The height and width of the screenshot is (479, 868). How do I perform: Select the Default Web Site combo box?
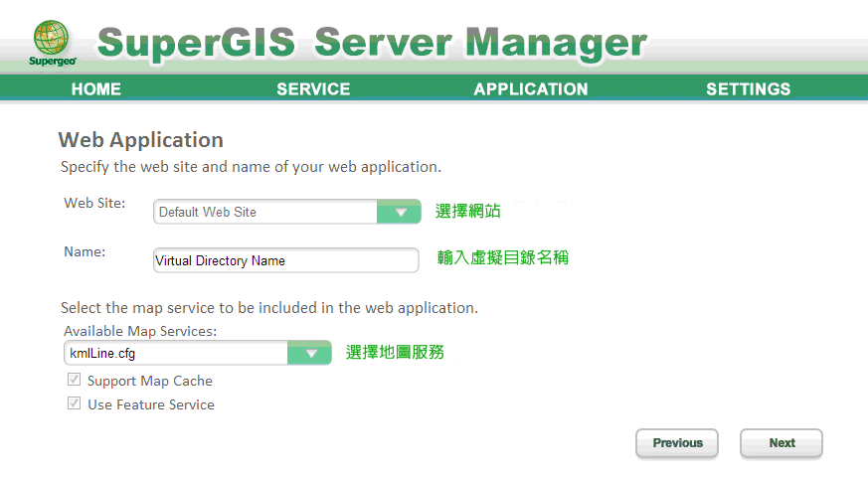[286, 212]
